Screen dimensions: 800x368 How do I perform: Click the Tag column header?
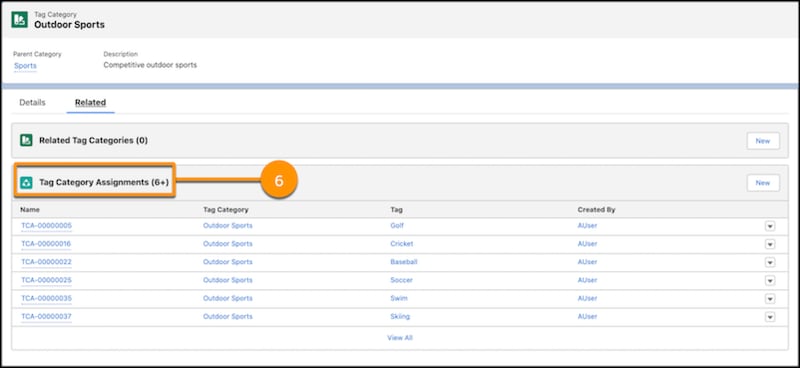(x=396, y=210)
